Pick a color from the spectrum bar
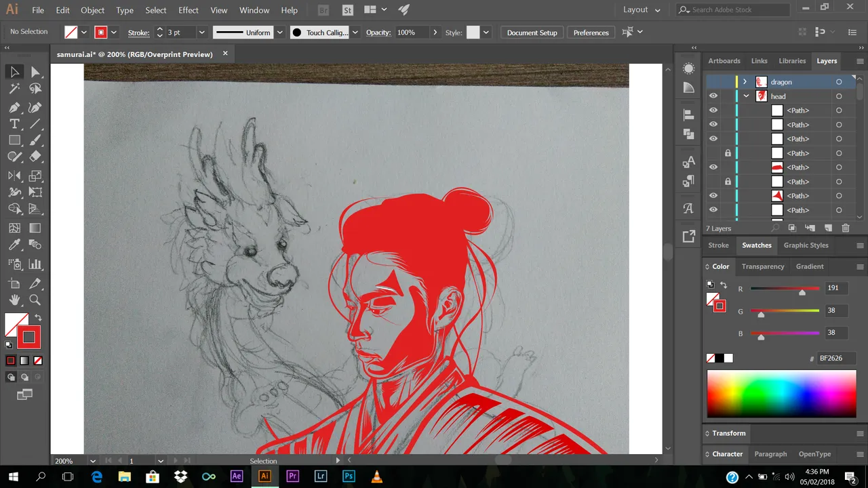The width and height of the screenshot is (868, 488). 781,394
